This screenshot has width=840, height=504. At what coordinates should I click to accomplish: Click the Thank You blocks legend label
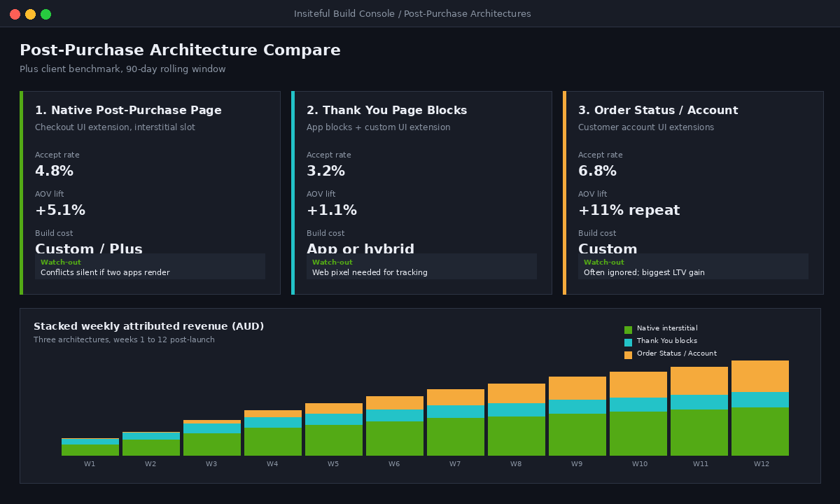pyautogui.click(x=667, y=341)
